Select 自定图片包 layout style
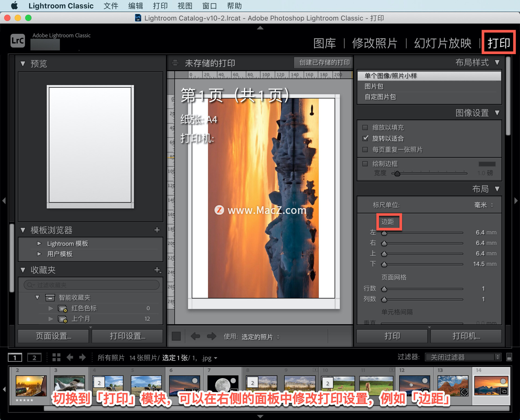520x420 pixels. (429, 97)
